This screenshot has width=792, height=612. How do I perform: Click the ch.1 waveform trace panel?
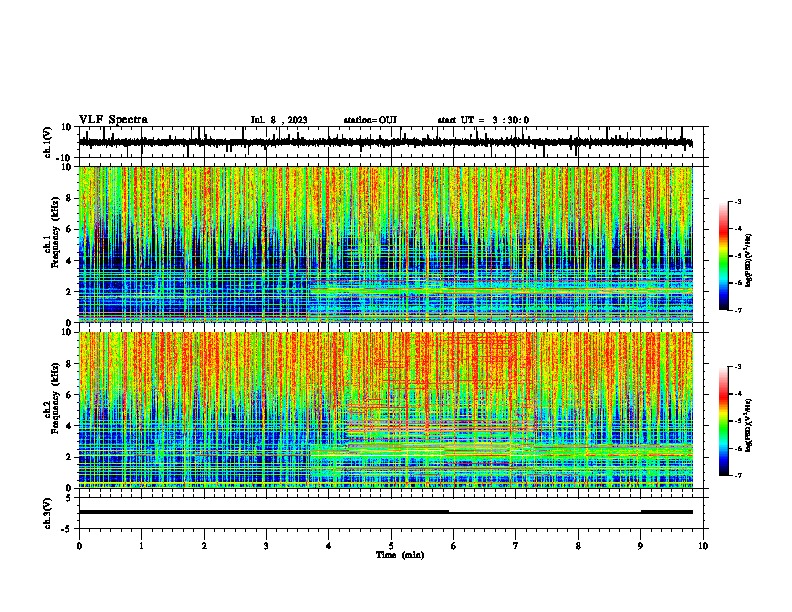coord(391,142)
